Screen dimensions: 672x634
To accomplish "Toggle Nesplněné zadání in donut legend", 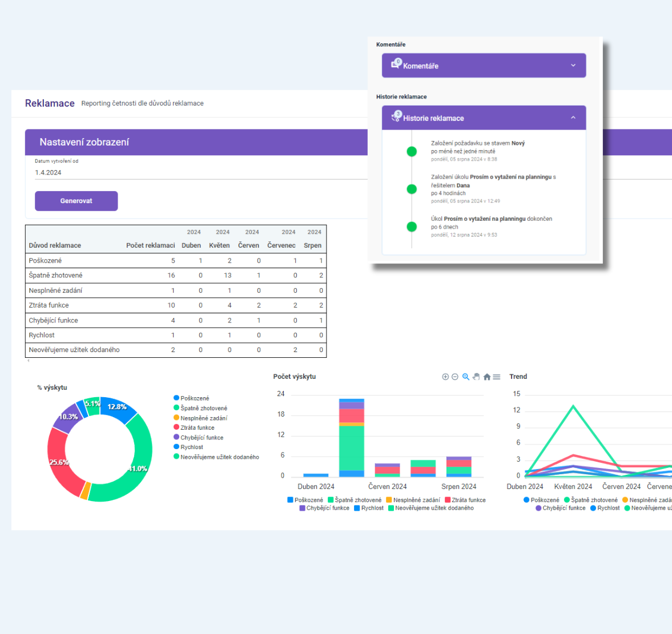I will pos(200,418).
